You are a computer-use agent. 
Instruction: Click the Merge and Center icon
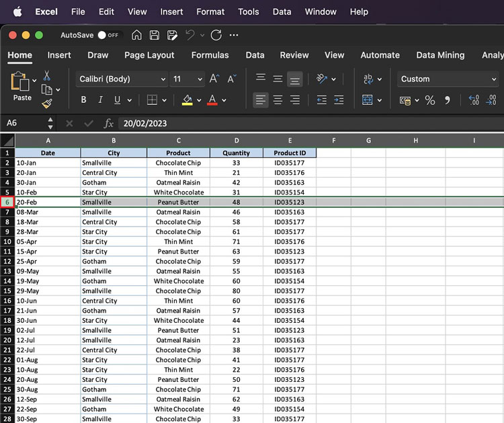coord(368,100)
